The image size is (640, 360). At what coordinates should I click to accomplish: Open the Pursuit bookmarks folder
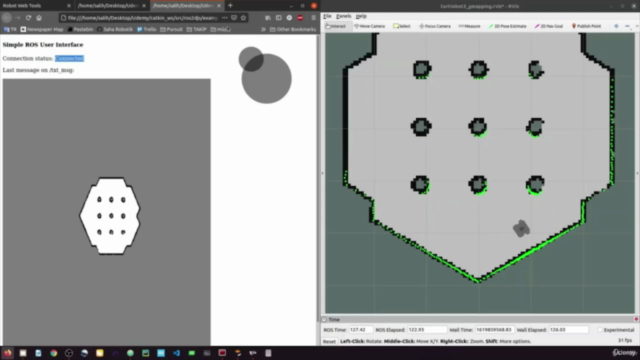tap(171, 29)
